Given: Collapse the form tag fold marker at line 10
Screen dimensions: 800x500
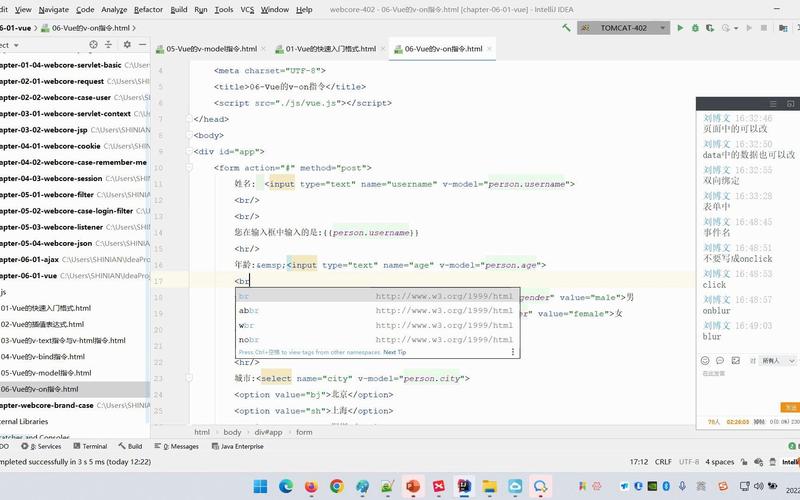Looking at the screenshot, I should [x=189, y=167].
